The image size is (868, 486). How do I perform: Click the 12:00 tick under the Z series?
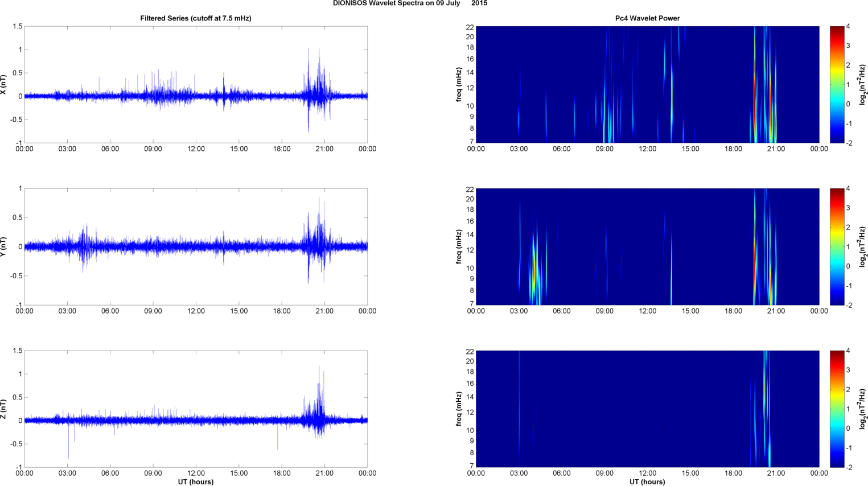[196, 473]
